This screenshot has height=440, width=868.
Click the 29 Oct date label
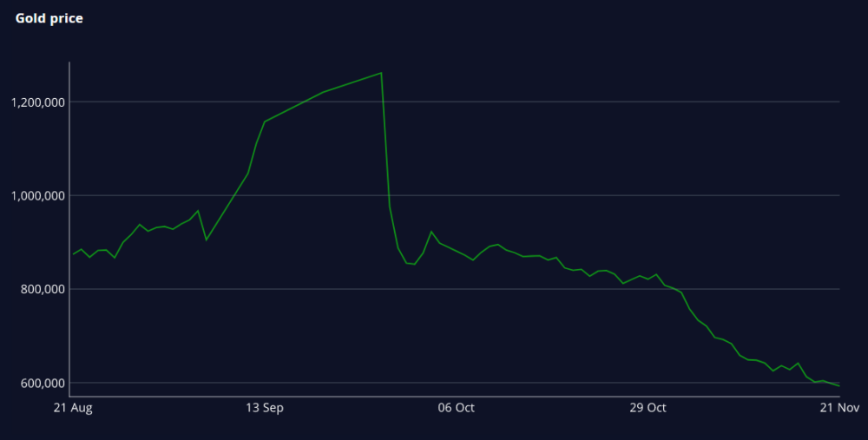pyautogui.click(x=648, y=408)
